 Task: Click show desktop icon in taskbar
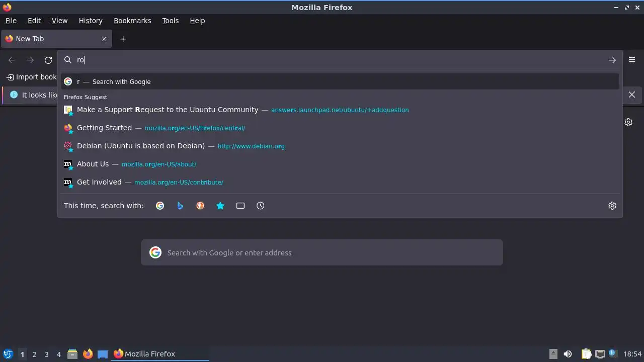(103, 354)
